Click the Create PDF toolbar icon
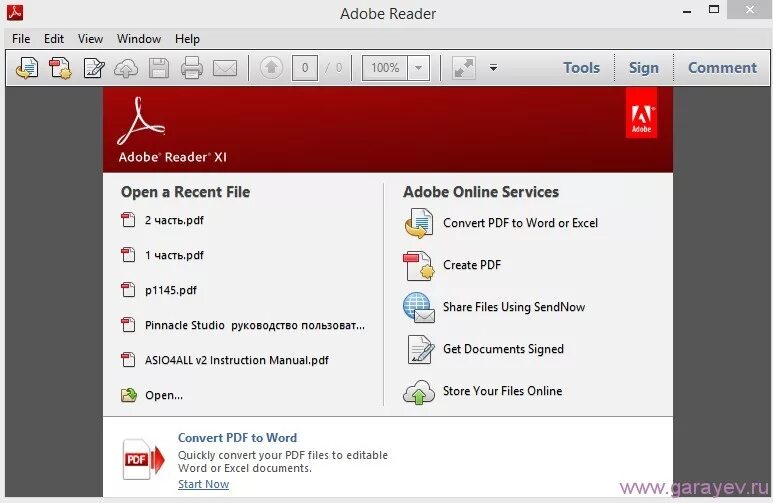The image size is (773, 503). tap(60, 68)
